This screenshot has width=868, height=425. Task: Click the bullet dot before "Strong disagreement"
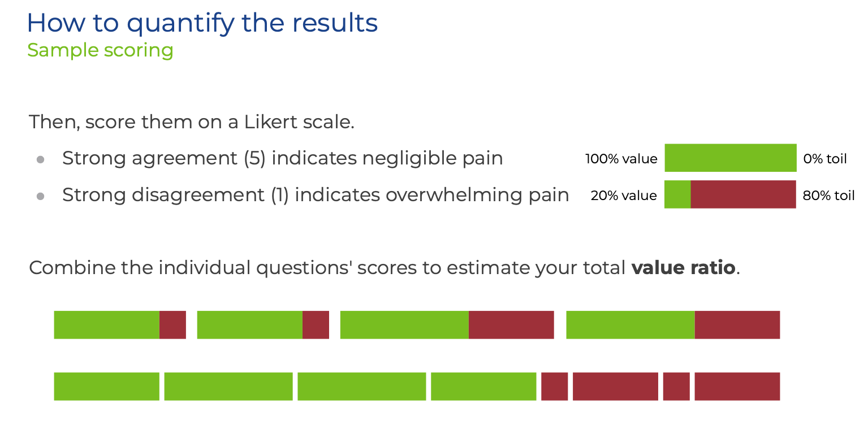40,197
